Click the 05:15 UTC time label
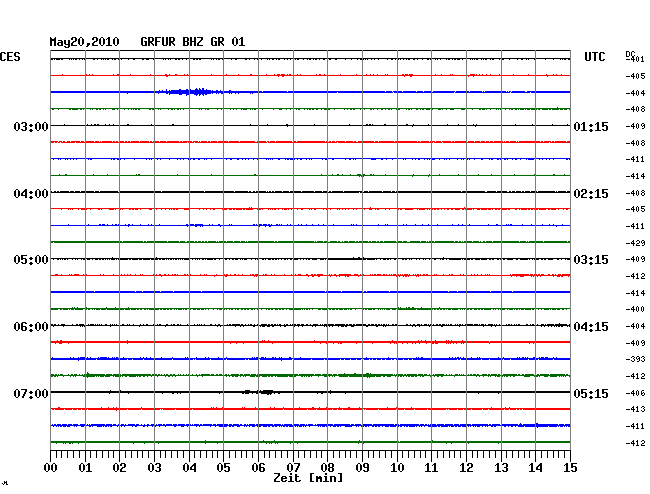650x494 pixels. (x=591, y=393)
